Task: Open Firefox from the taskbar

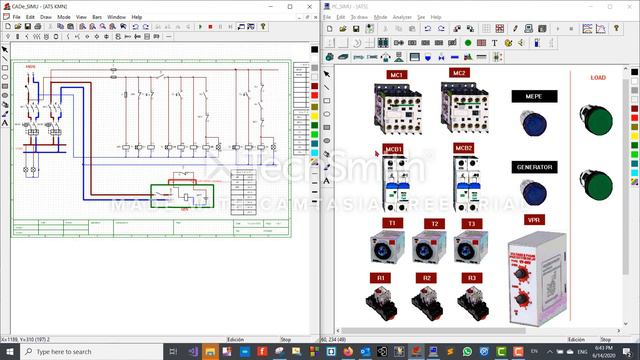Action: (x=348, y=351)
